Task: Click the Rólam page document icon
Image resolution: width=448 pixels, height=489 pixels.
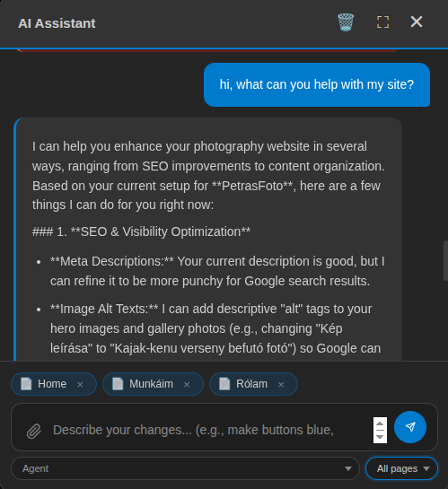Action: (224, 384)
